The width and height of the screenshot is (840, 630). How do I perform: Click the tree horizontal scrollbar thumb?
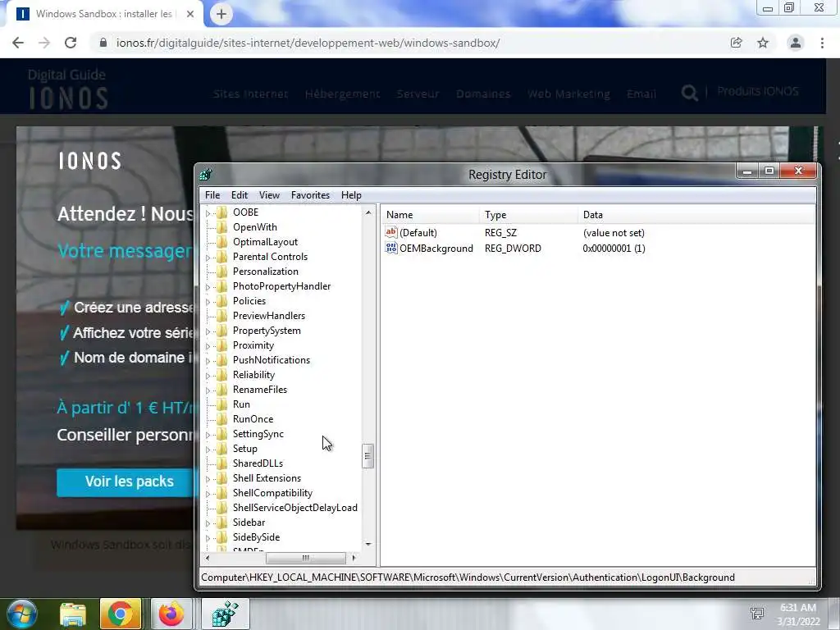(x=305, y=558)
